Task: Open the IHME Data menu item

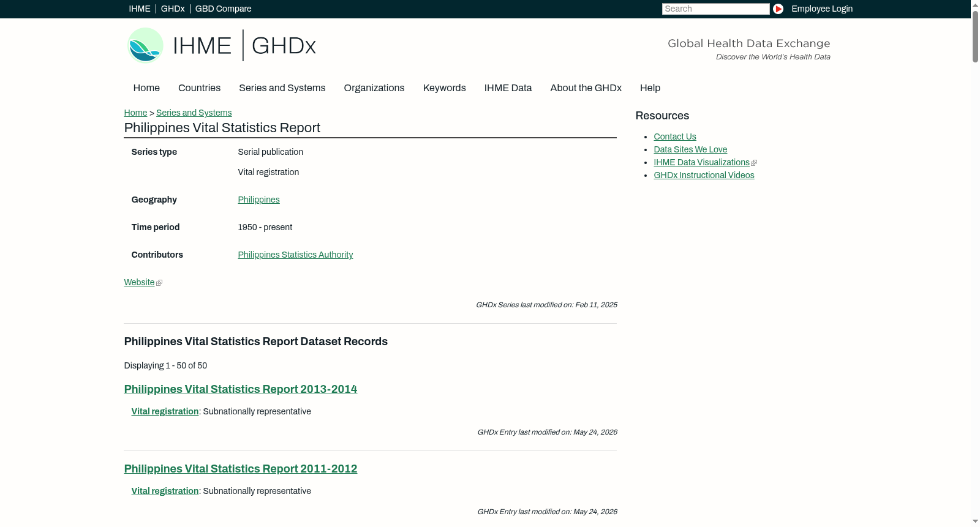Action: pyautogui.click(x=508, y=88)
